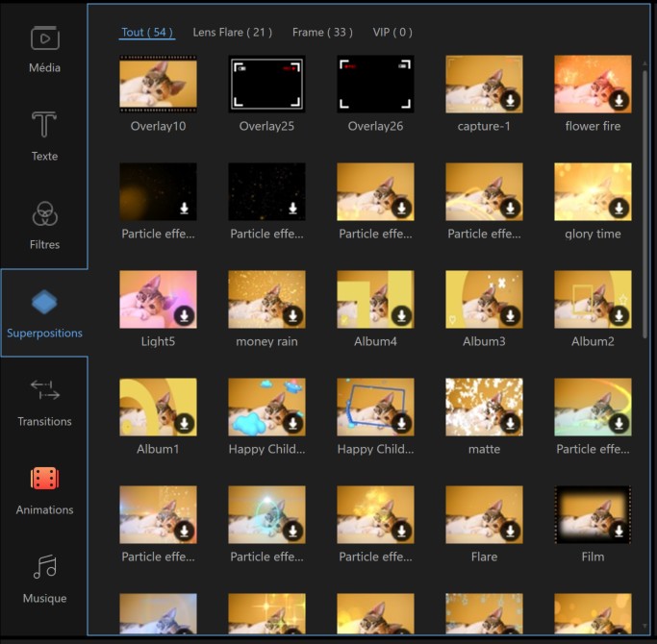The image size is (657, 644).
Task: Open the Filtres sidebar panel
Action: point(44,225)
